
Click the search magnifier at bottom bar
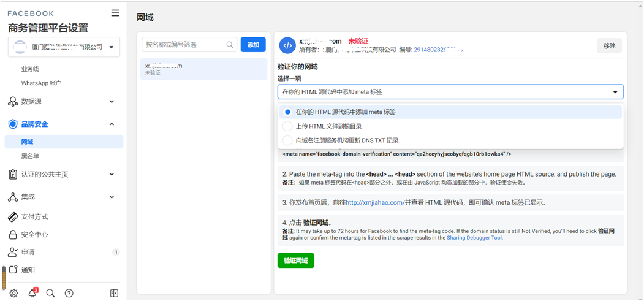(51, 293)
